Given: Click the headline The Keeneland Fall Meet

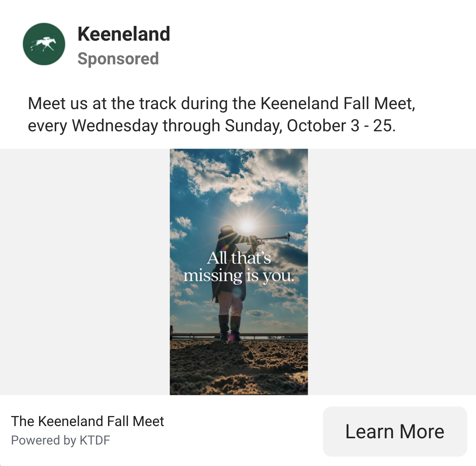Looking at the screenshot, I should 87,421.
